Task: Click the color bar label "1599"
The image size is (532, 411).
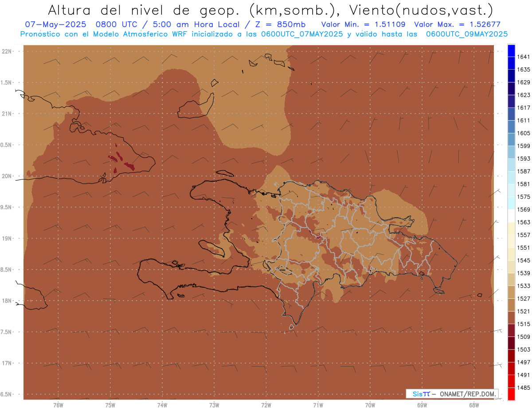Action: click(x=524, y=146)
